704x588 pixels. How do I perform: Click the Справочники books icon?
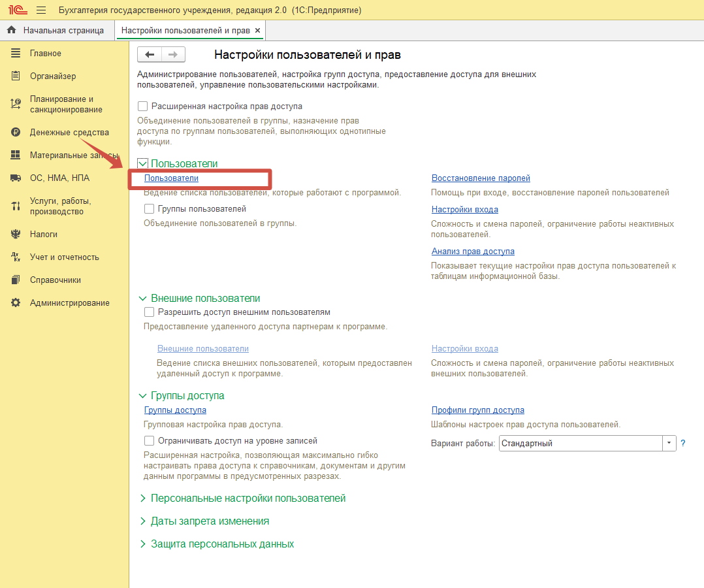point(16,280)
